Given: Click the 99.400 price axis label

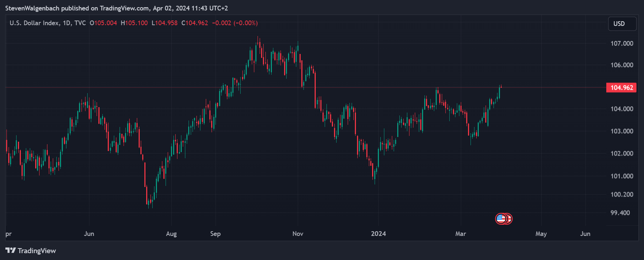Looking at the screenshot, I should pyautogui.click(x=620, y=213).
